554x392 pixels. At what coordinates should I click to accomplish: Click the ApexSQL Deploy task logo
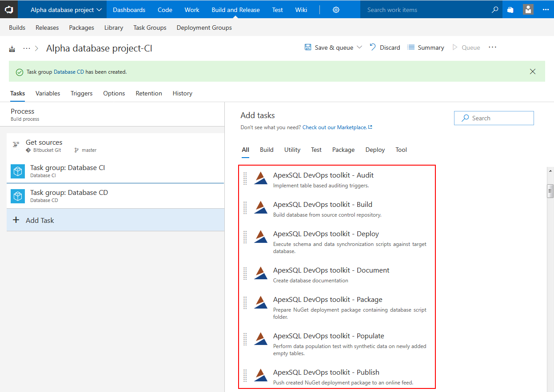pos(261,237)
